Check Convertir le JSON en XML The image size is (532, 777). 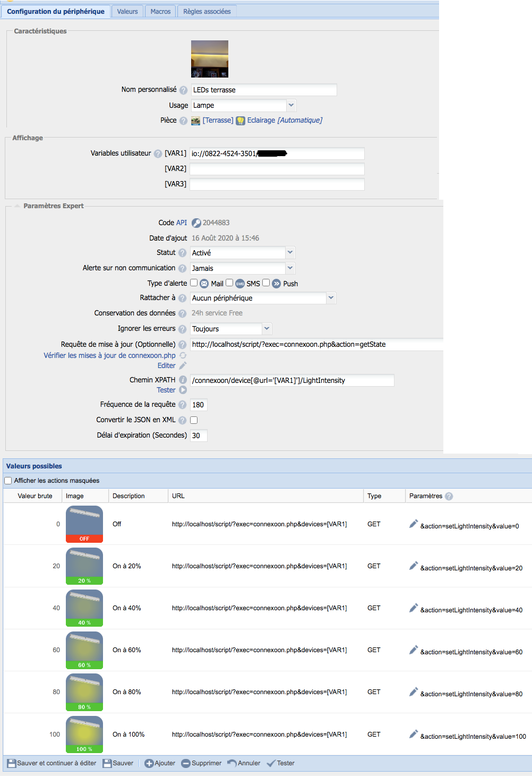pos(194,420)
